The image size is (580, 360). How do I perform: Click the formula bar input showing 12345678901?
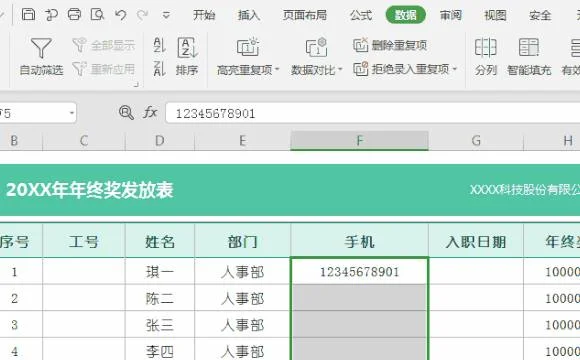pos(372,113)
